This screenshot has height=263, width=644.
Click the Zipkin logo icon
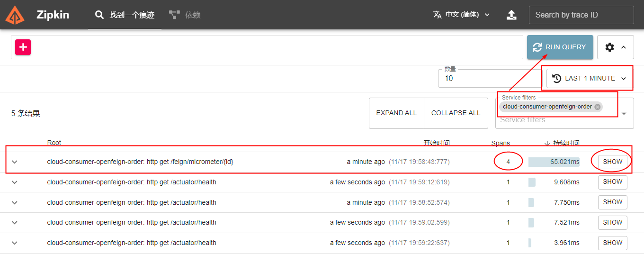(15, 15)
